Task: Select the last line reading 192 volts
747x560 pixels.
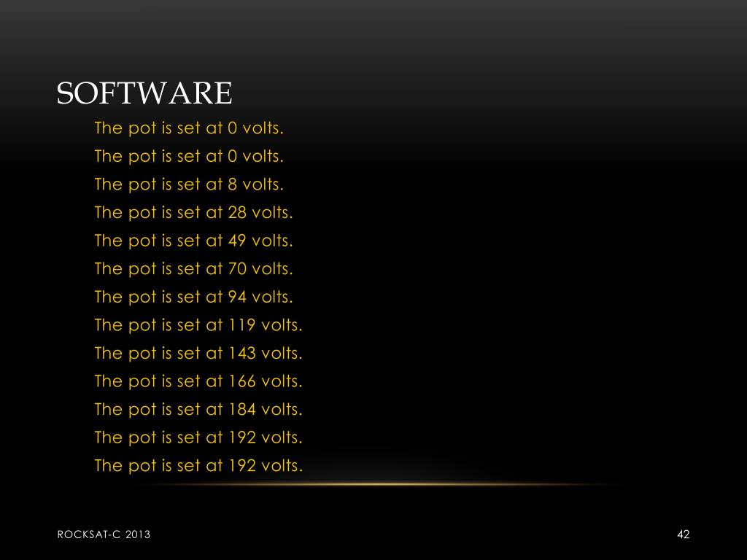Action: click(x=198, y=466)
